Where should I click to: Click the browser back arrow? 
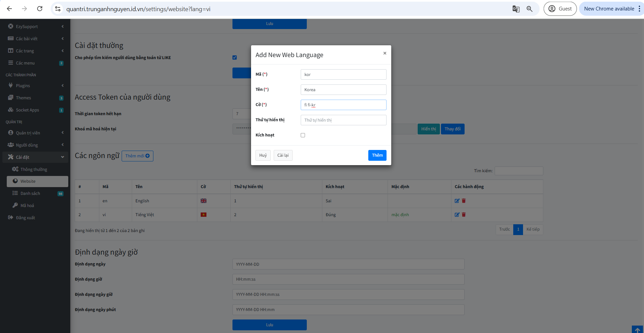click(x=9, y=9)
